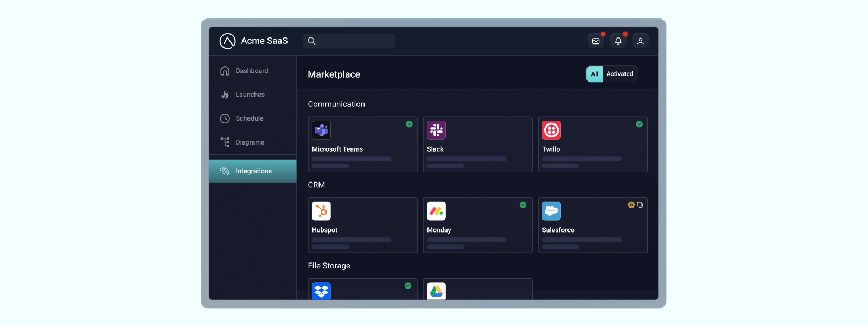The width and height of the screenshot is (868, 326).
Task: Open the Salesforce card title
Action: click(558, 230)
